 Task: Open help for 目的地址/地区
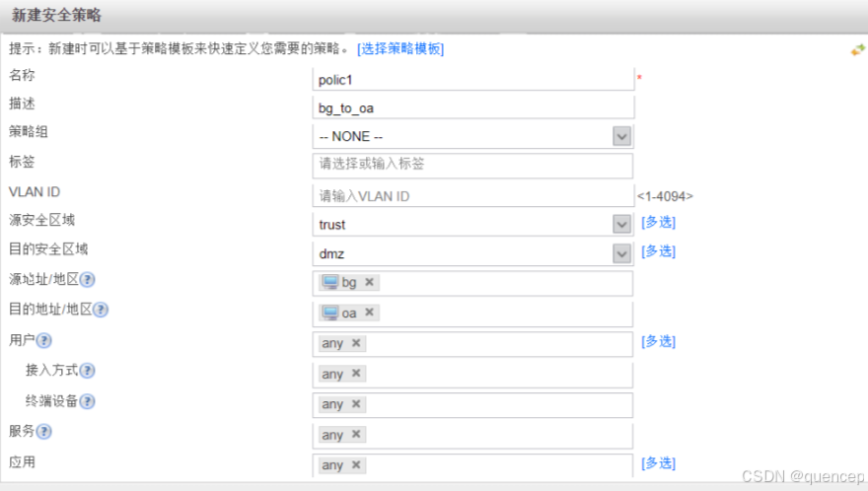point(101,310)
